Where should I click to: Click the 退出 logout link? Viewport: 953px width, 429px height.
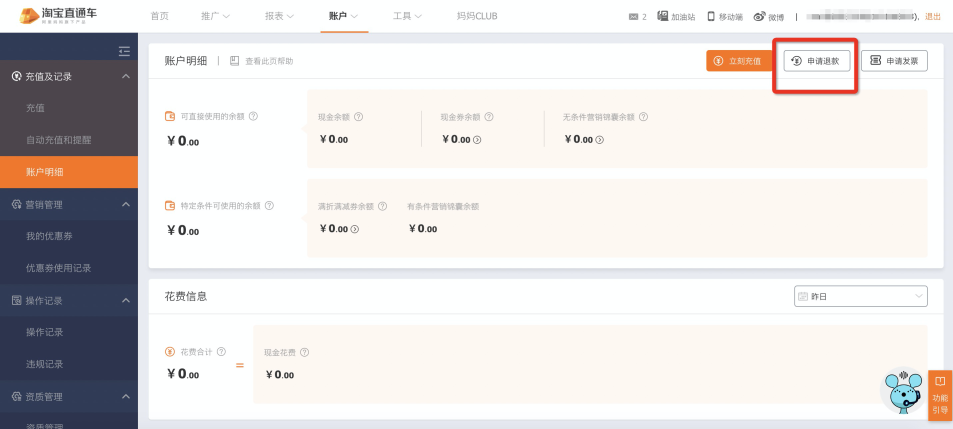932,17
